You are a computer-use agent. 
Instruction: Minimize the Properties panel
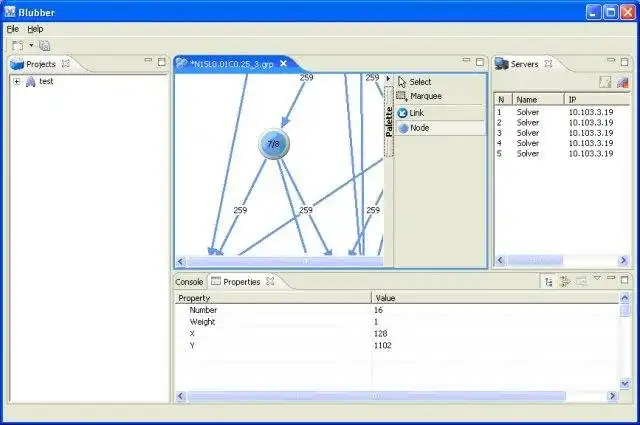click(611, 278)
